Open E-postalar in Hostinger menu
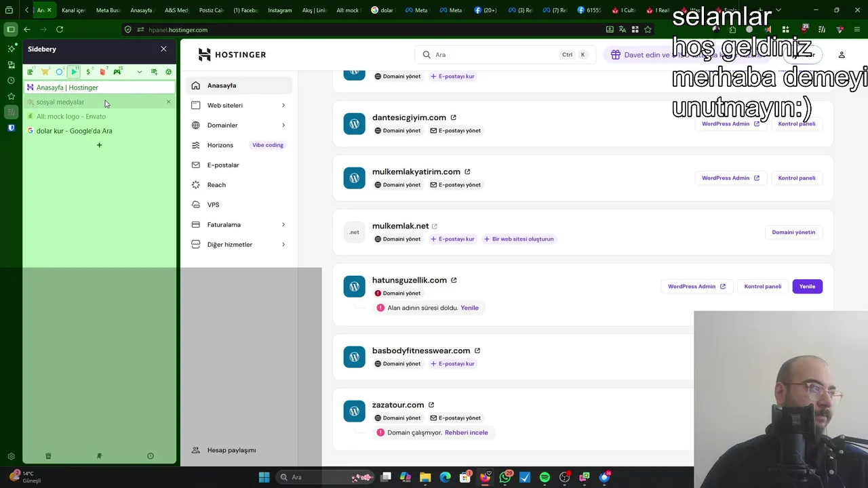Screen dimensions: 868x488 click(x=239, y=165)
